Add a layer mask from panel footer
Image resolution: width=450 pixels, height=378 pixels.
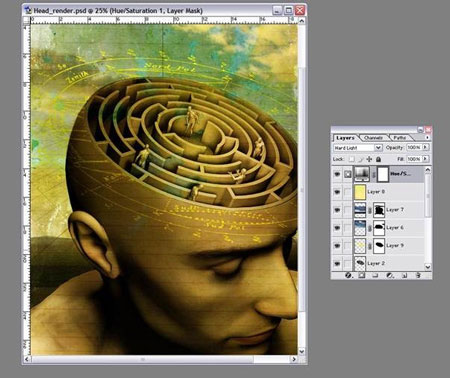point(362,275)
